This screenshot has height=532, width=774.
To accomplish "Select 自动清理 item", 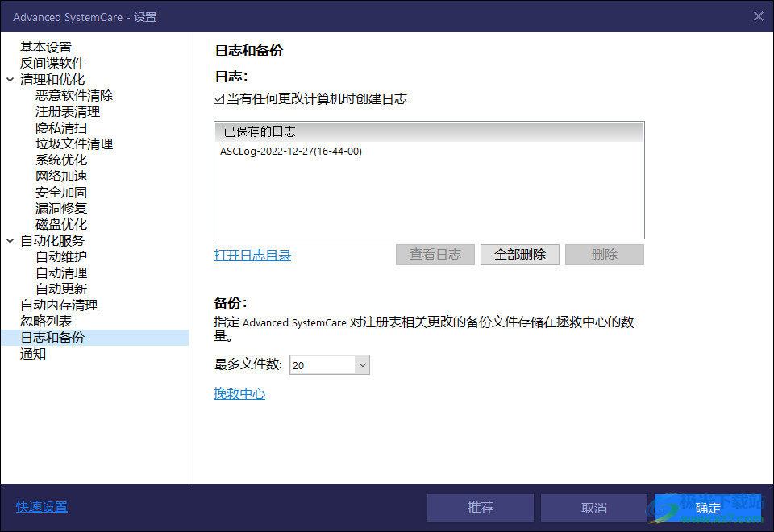I will [61, 273].
